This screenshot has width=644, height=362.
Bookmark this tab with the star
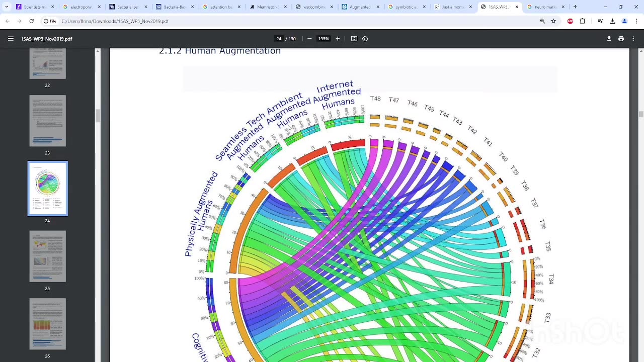coord(553,21)
